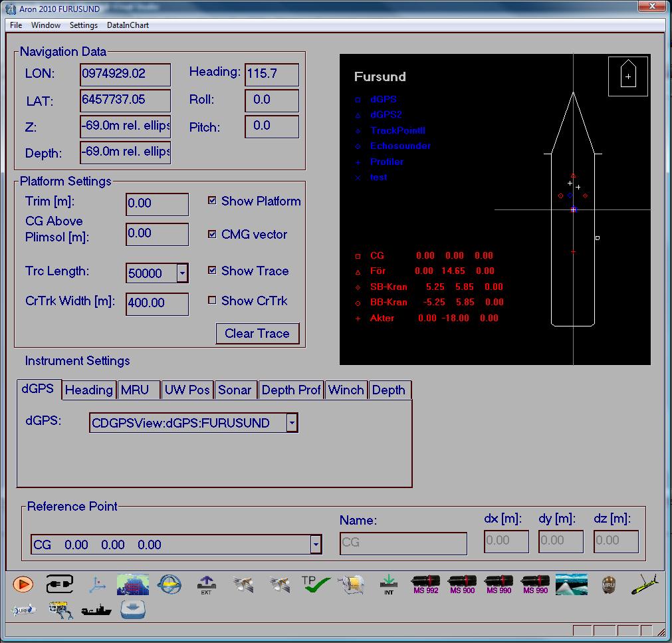Click the black ship silhouette icon

pyautogui.click(x=96, y=610)
